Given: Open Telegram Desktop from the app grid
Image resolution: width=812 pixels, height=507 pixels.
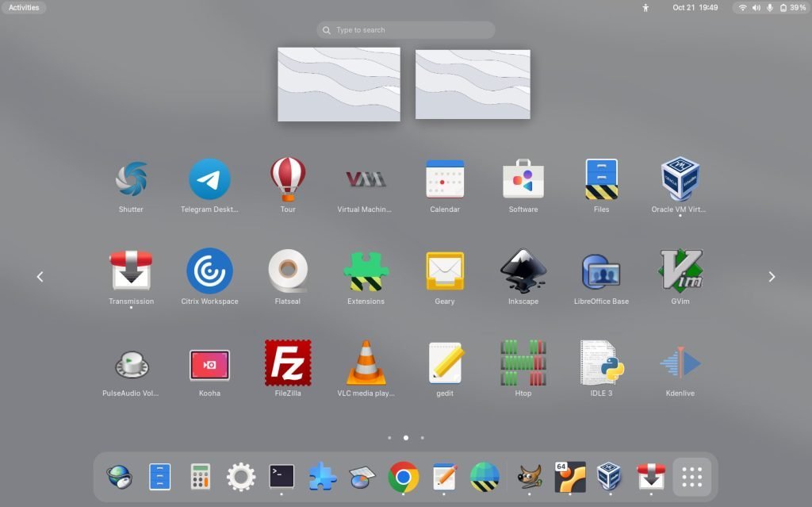Looking at the screenshot, I should click(x=209, y=180).
